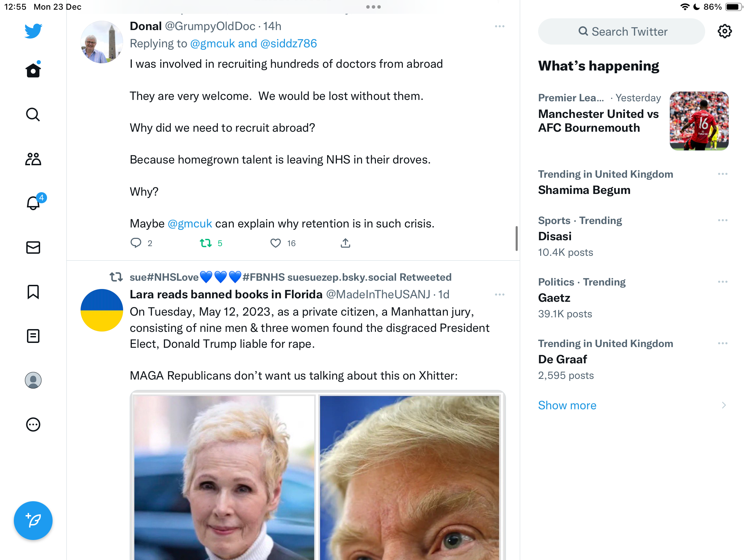
Task: Open the Communities people icon
Action: click(x=33, y=159)
